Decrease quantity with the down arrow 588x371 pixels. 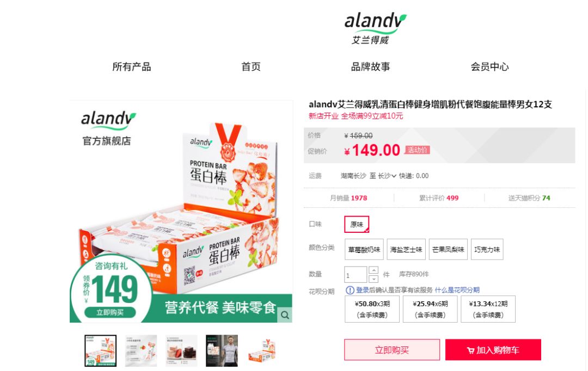coord(373,279)
